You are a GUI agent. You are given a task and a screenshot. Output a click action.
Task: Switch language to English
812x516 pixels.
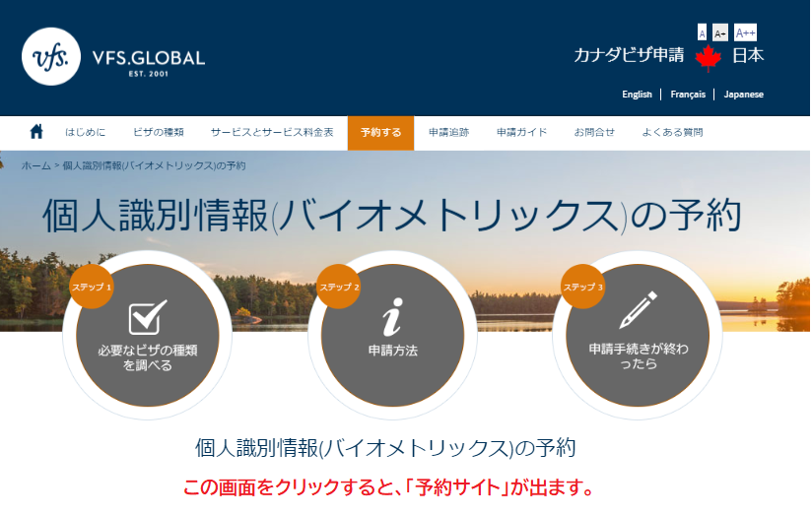point(637,95)
